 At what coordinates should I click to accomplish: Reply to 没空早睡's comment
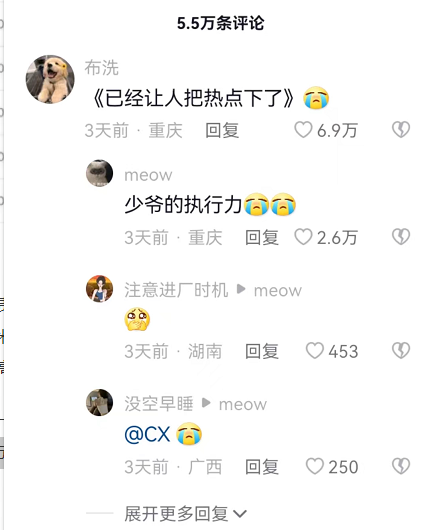coord(262,467)
